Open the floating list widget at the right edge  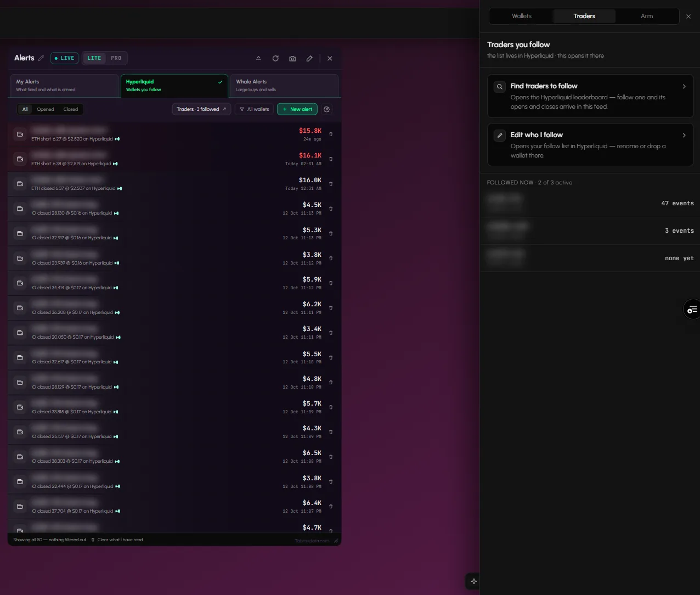point(692,310)
